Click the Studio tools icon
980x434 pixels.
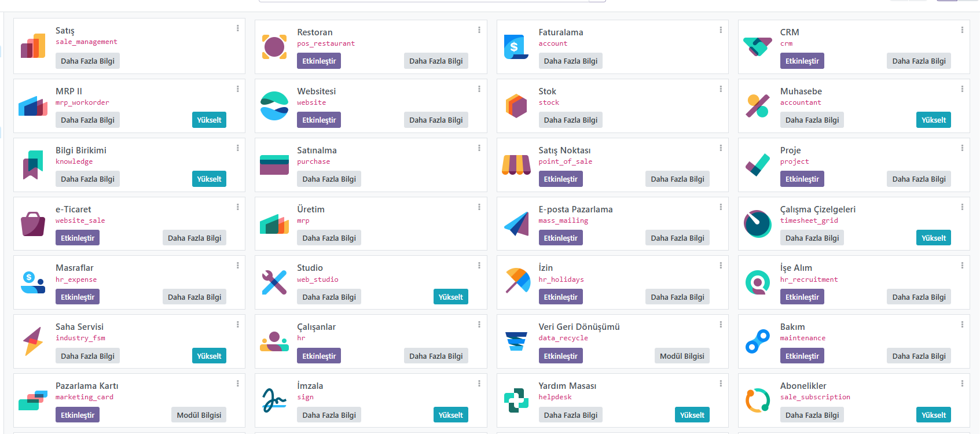[x=274, y=282]
